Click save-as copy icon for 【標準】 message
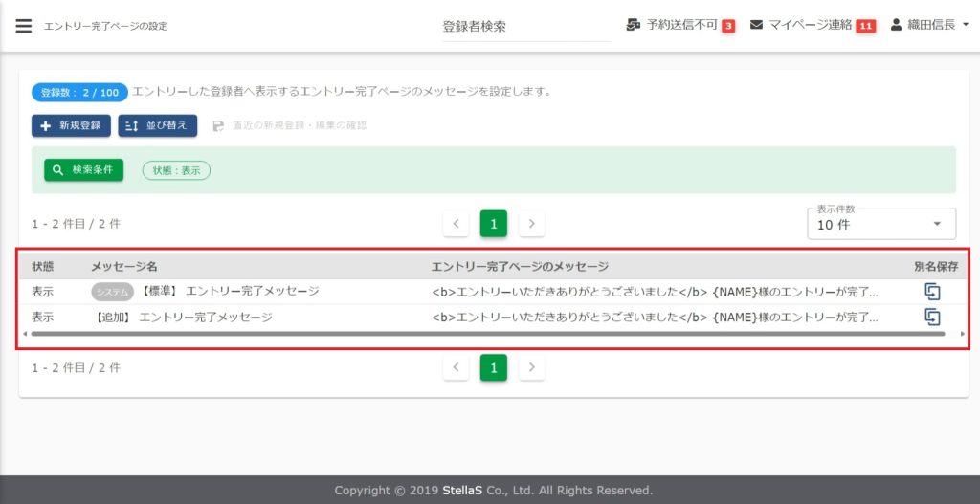Screen dimensions: 980x504 (x=932, y=292)
